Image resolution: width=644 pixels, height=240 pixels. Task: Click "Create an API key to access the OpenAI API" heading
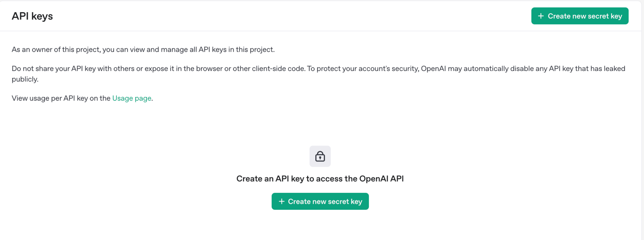pos(320,179)
